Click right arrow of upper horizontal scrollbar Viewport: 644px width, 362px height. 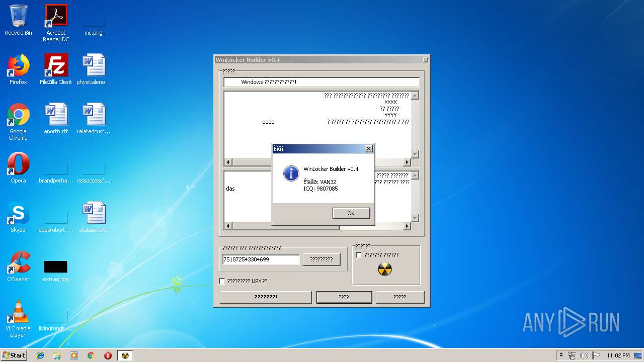407,162
